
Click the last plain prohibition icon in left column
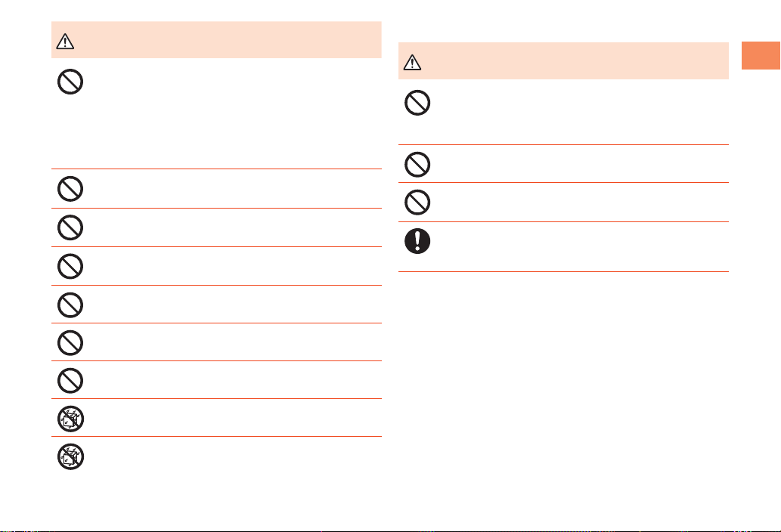tap(70, 381)
